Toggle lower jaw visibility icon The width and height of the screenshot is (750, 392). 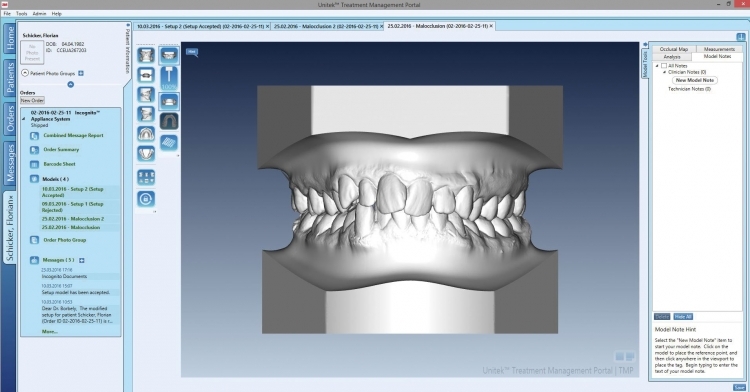coord(169,101)
